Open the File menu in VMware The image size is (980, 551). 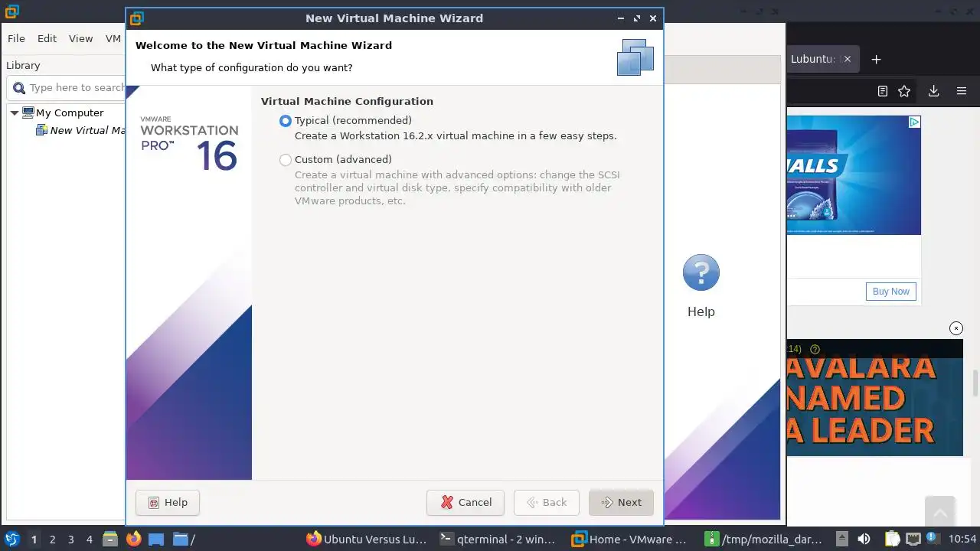pos(16,38)
